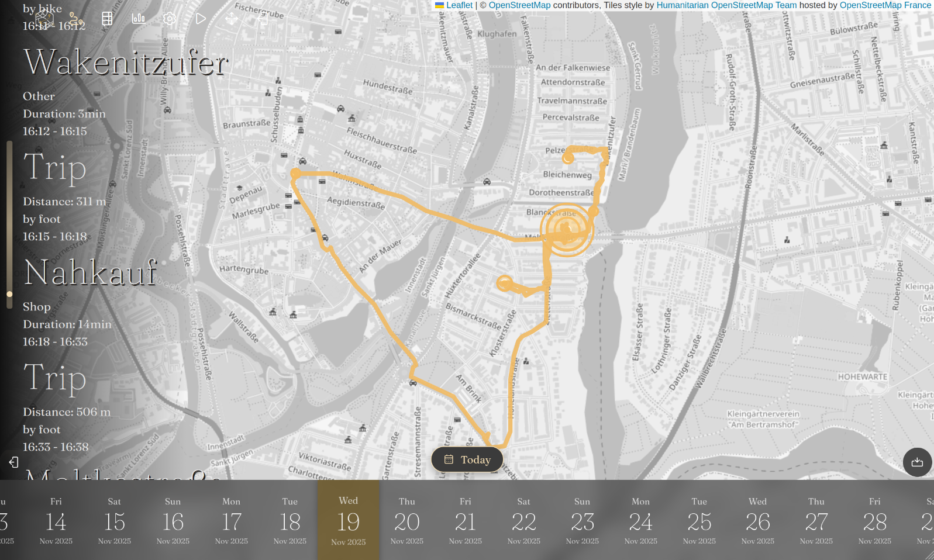Click the download icon at bottom right

917,462
